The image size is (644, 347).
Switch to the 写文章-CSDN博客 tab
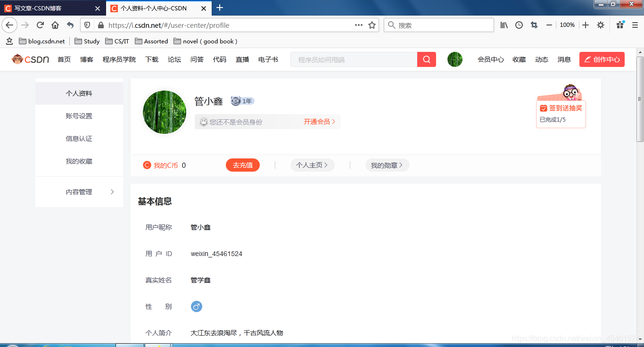(x=53, y=8)
